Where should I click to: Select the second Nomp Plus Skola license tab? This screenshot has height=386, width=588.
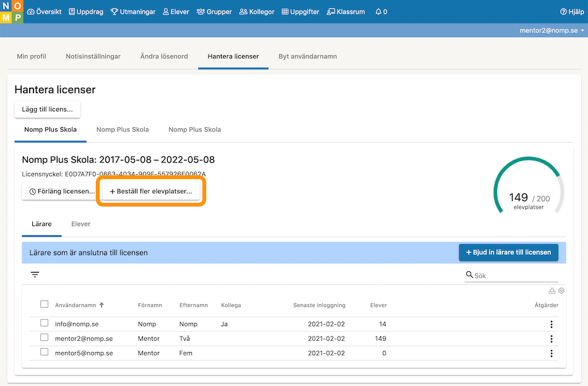pos(123,129)
